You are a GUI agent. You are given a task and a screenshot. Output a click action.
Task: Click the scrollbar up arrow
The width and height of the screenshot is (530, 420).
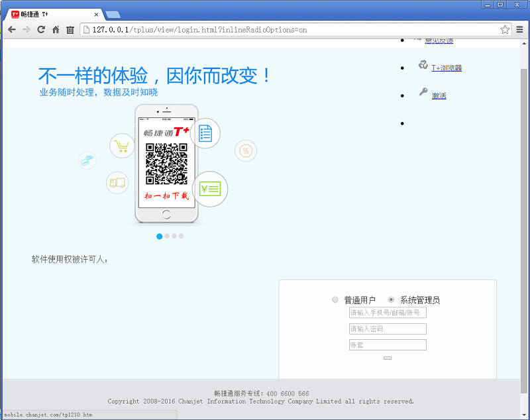coord(524,44)
